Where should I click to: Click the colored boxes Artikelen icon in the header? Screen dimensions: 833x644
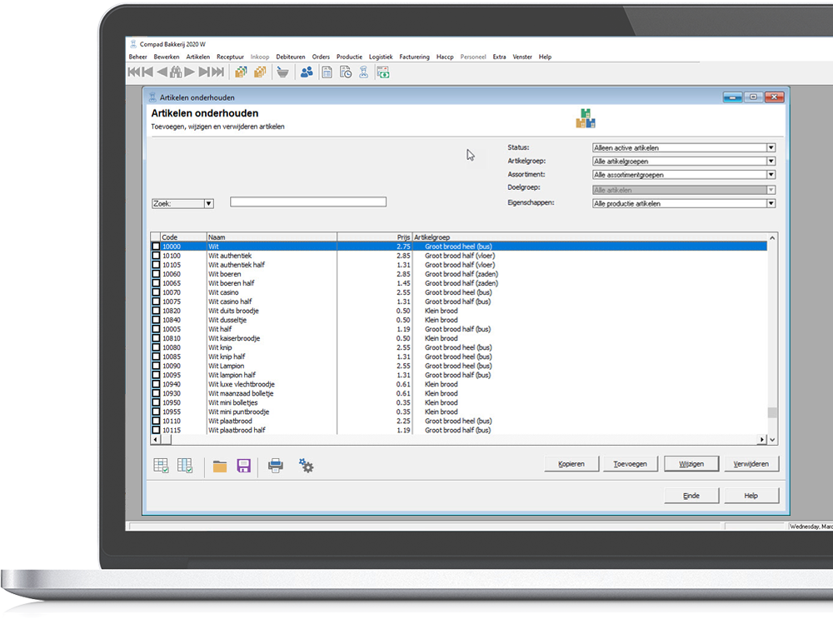(x=586, y=118)
